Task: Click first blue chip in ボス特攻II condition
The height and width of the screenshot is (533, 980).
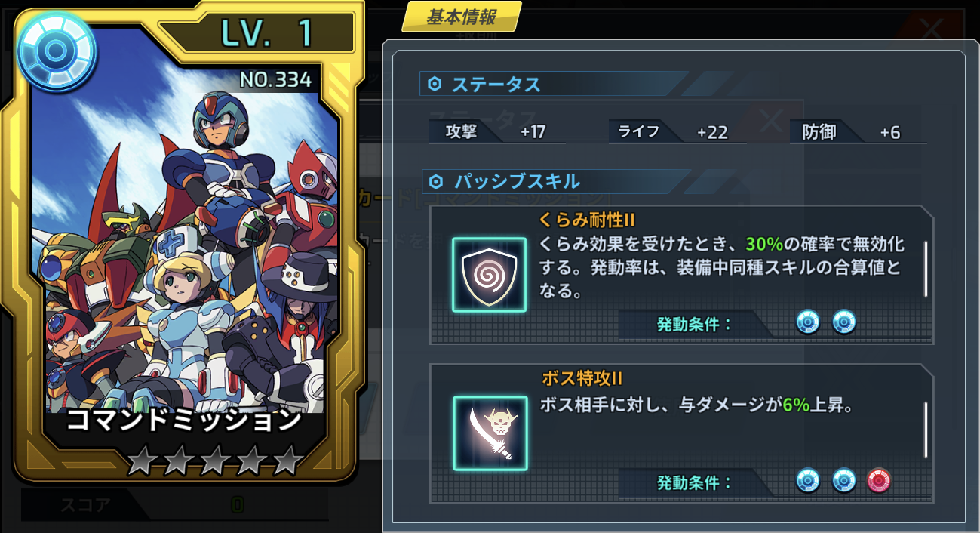Action: pos(807,480)
